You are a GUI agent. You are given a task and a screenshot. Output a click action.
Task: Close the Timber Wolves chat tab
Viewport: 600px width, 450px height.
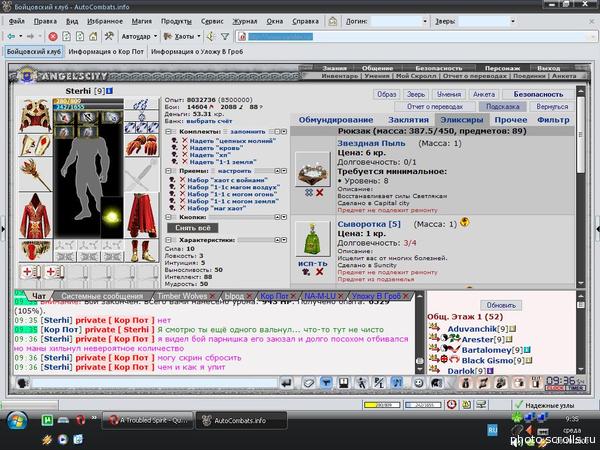tap(212, 296)
